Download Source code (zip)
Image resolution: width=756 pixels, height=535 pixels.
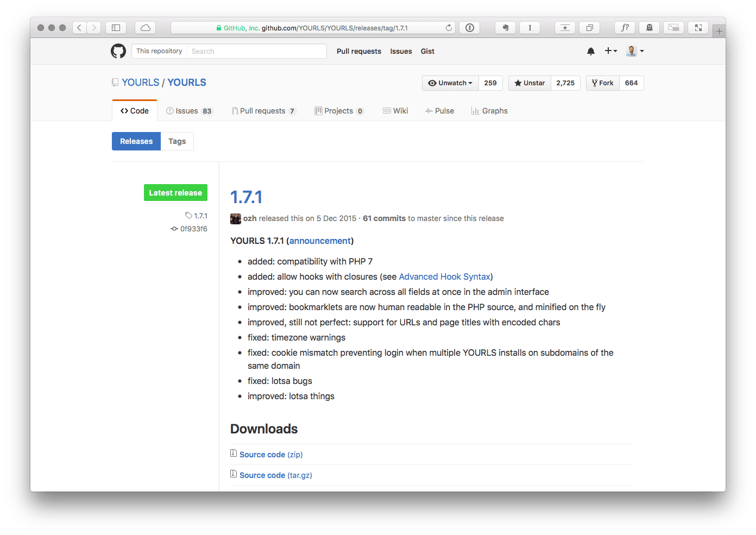(271, 455)
